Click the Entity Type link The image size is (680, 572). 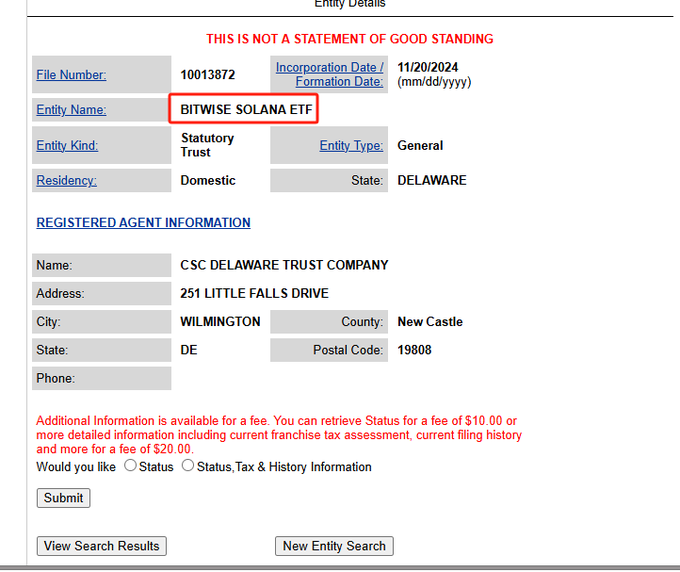[351, 145]
